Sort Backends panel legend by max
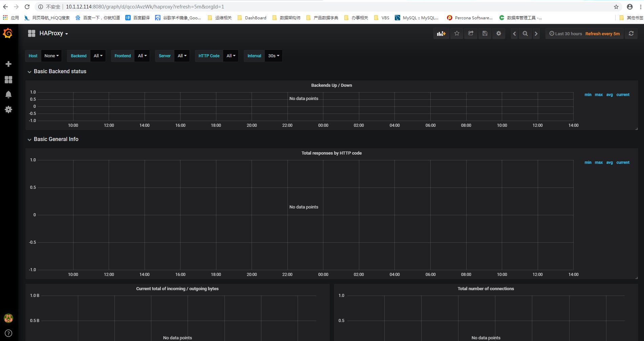 point(599,95)
